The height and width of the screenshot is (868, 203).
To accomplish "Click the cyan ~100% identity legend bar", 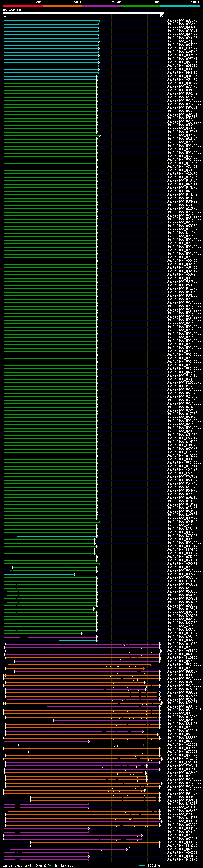I will pos(180,6).
